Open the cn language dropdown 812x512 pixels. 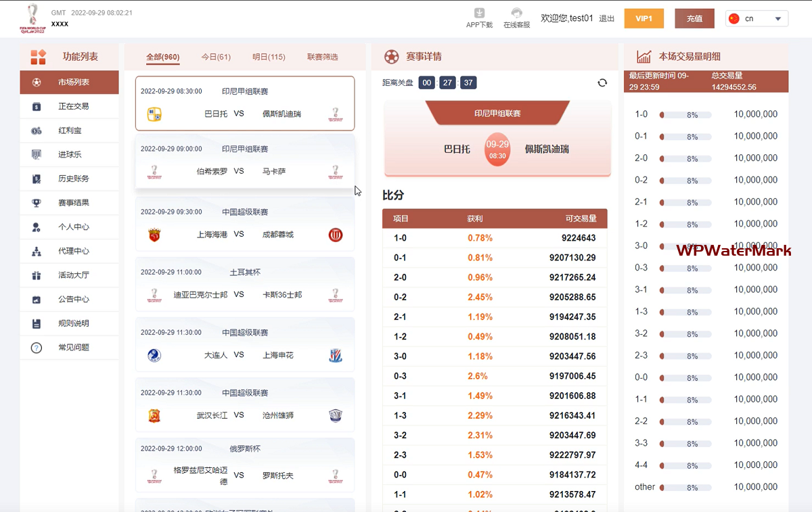[757, 19]
